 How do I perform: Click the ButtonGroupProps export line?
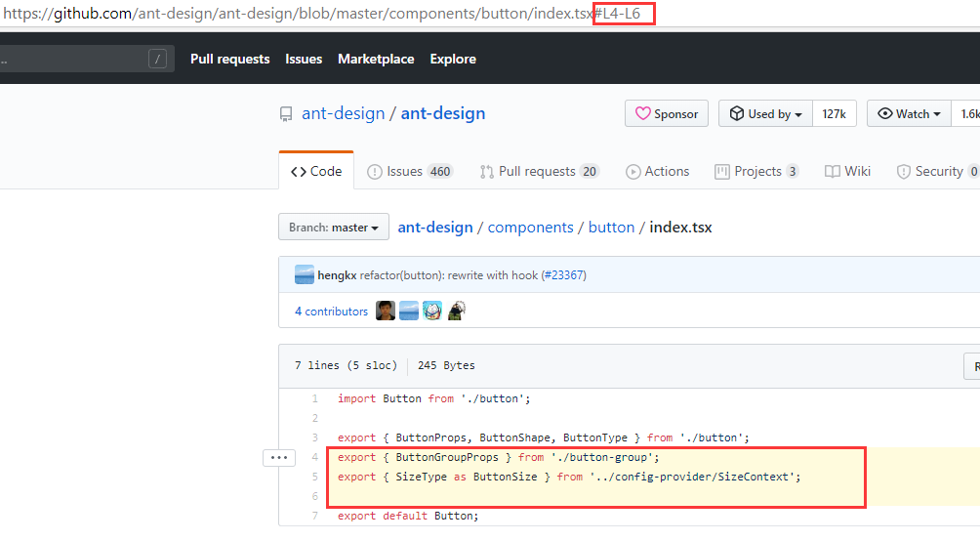498,457
